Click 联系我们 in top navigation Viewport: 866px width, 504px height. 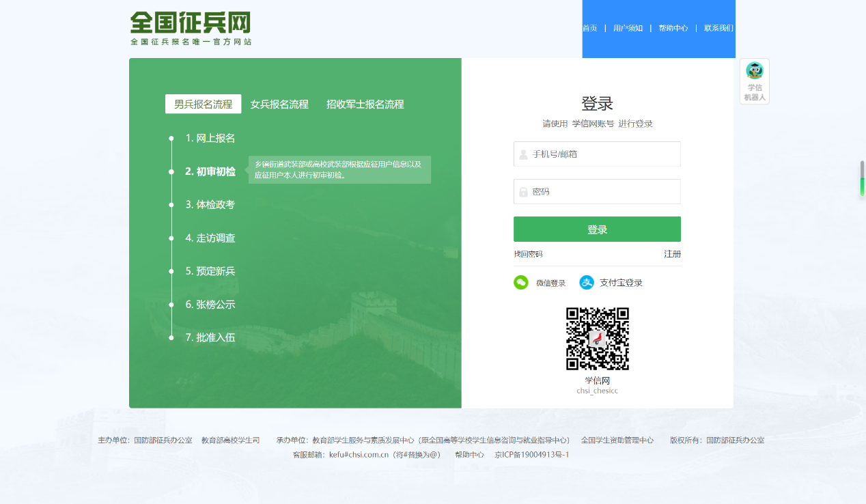[718, 28]
